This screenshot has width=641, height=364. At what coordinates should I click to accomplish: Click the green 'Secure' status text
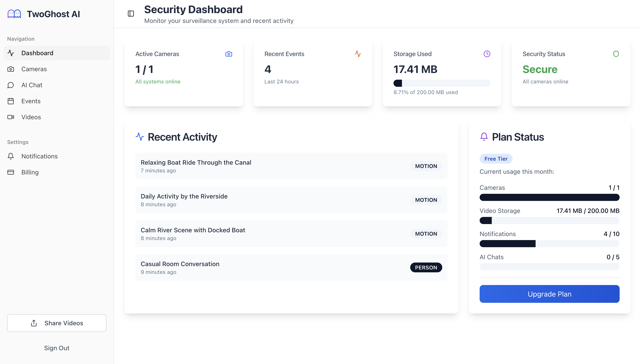click(x=540, y=69)
